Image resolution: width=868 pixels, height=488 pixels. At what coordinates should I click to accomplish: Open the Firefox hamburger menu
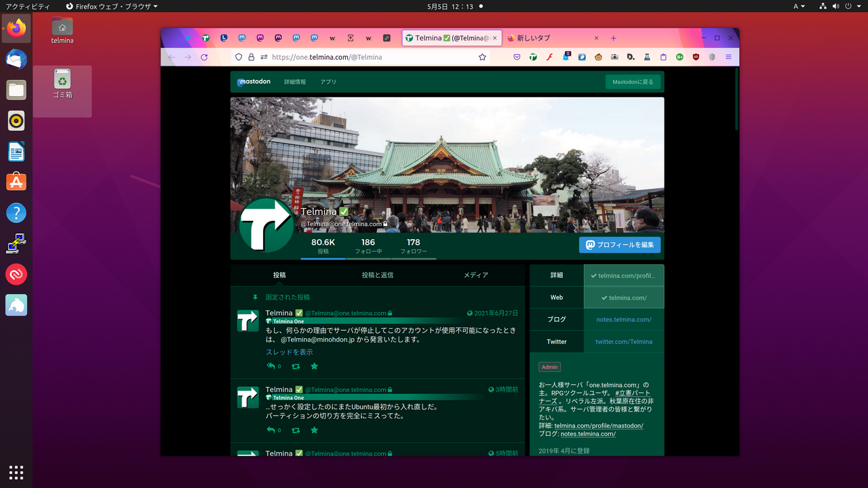728,57
